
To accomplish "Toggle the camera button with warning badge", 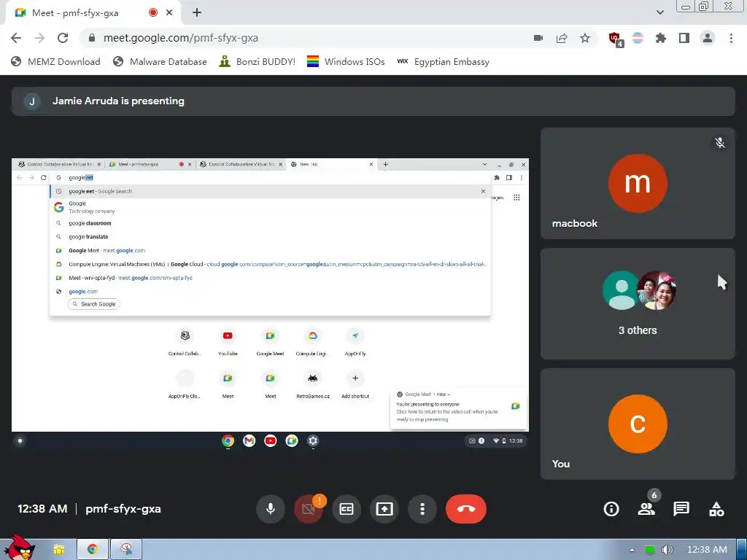I will click(x=309, y=509).
